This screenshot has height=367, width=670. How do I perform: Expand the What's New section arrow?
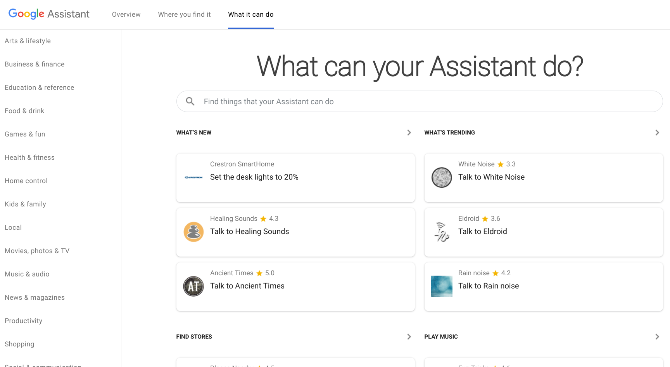(409, 132)
